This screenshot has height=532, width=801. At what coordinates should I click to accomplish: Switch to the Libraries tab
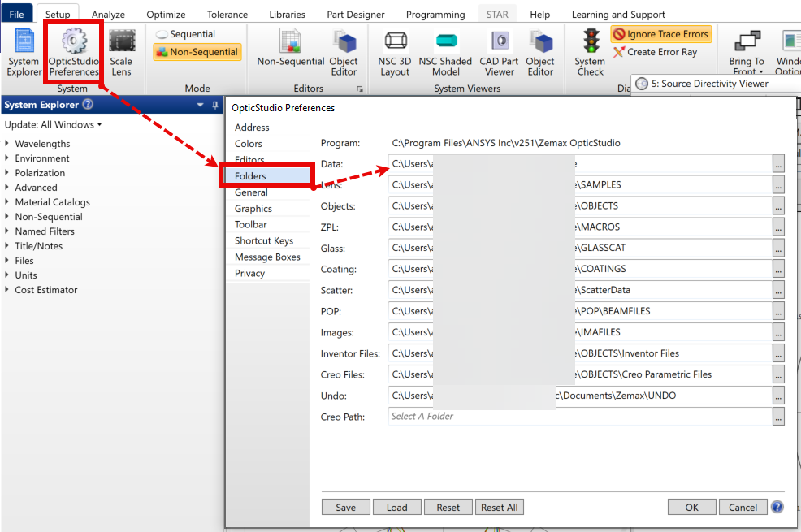287,15
